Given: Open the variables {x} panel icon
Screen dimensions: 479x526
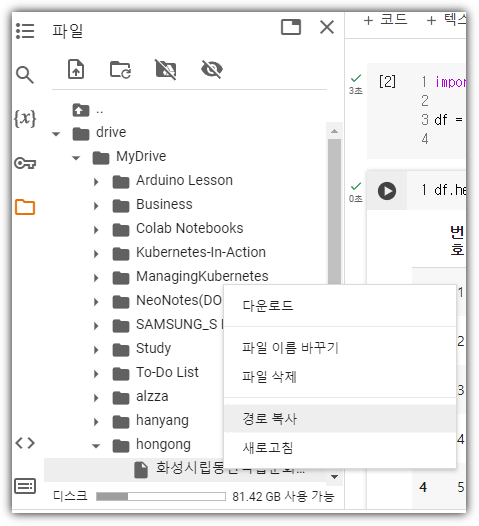Looking at the screenshot, I should [x=25, y=118].
